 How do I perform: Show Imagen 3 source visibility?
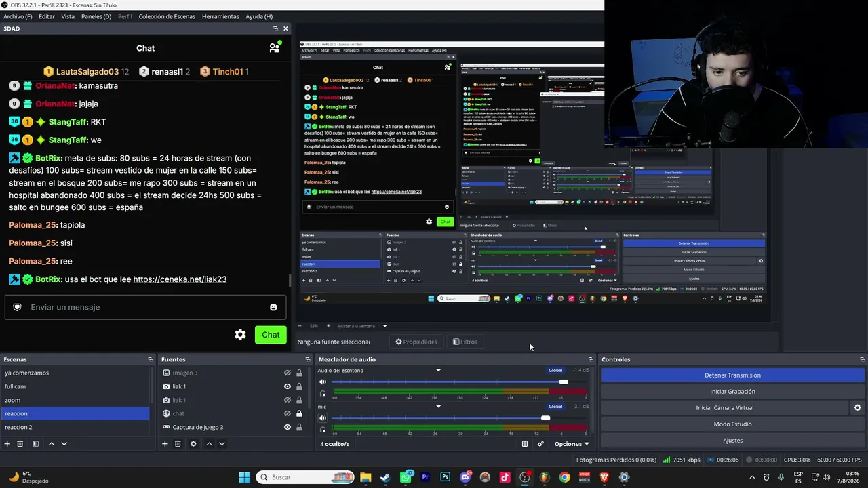click(288, 373)
